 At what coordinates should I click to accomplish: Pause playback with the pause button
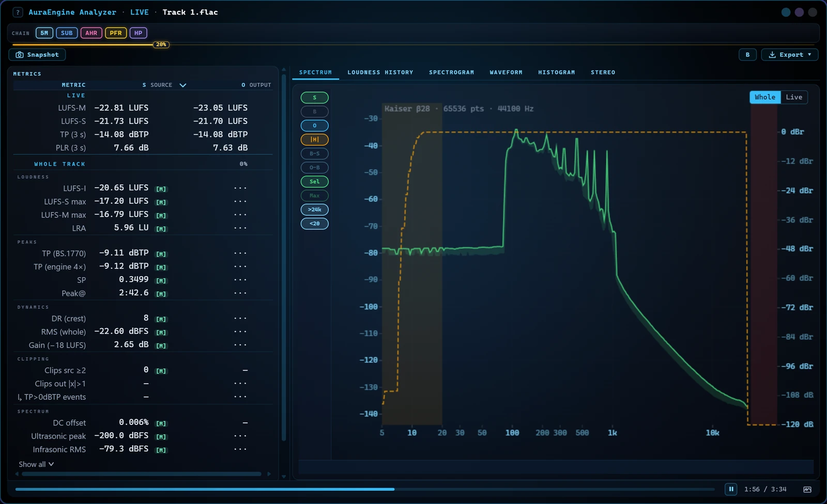click(x=731, y=489)
